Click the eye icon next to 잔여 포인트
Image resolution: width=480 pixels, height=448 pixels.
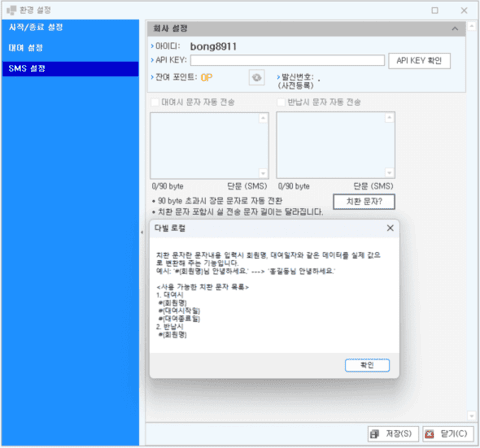pyautogui.click(x=257, y=78)
